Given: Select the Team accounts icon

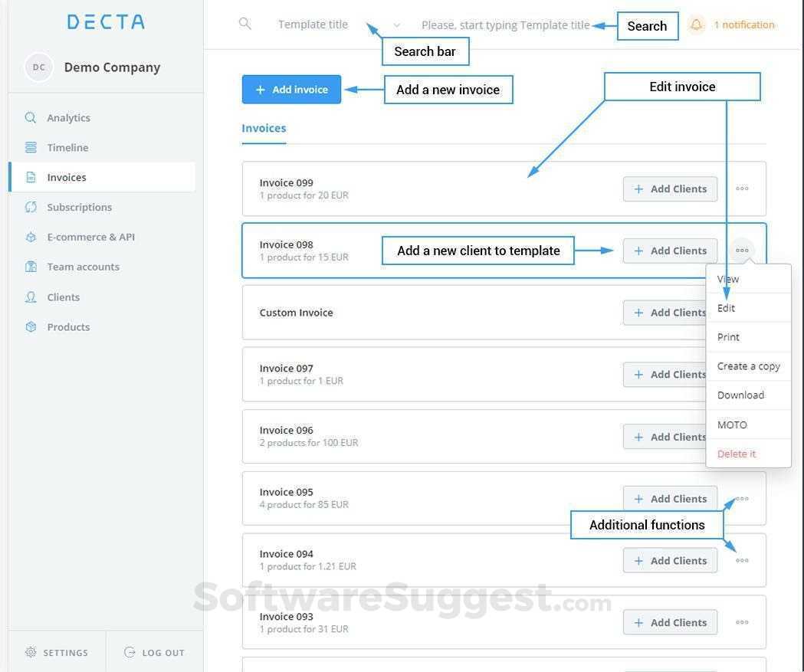Looking at the screenshot, I should (x=31, y=267).
